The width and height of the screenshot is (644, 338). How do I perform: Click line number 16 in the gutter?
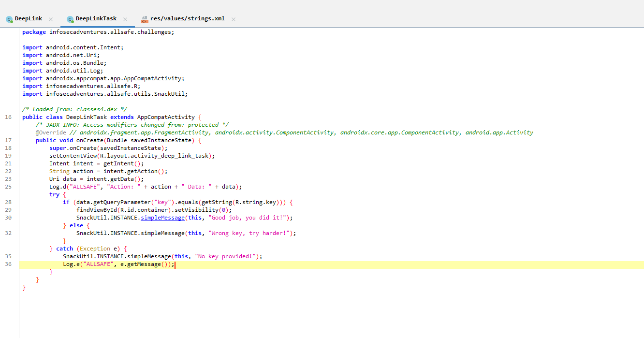pos(8,117)
